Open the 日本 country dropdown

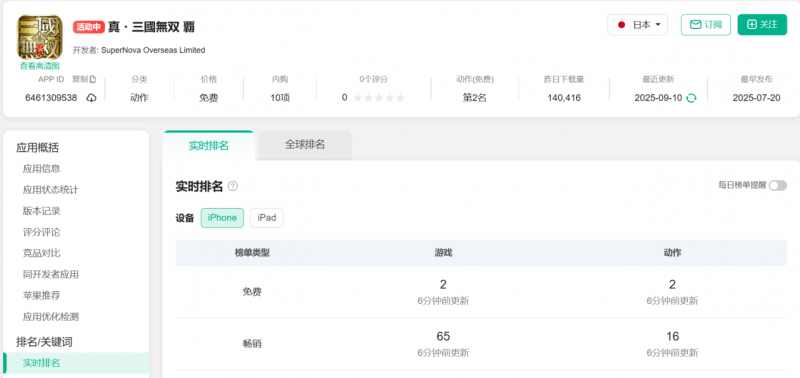pyautogui.click(x=637, y=24)
